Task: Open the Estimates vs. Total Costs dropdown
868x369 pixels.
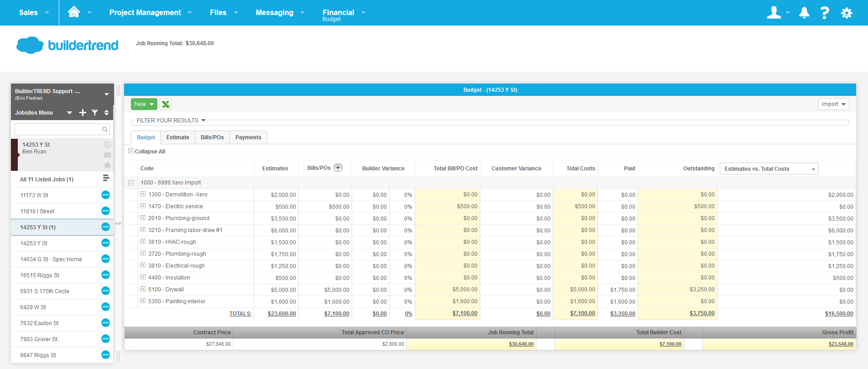Action: click(769, 169)
